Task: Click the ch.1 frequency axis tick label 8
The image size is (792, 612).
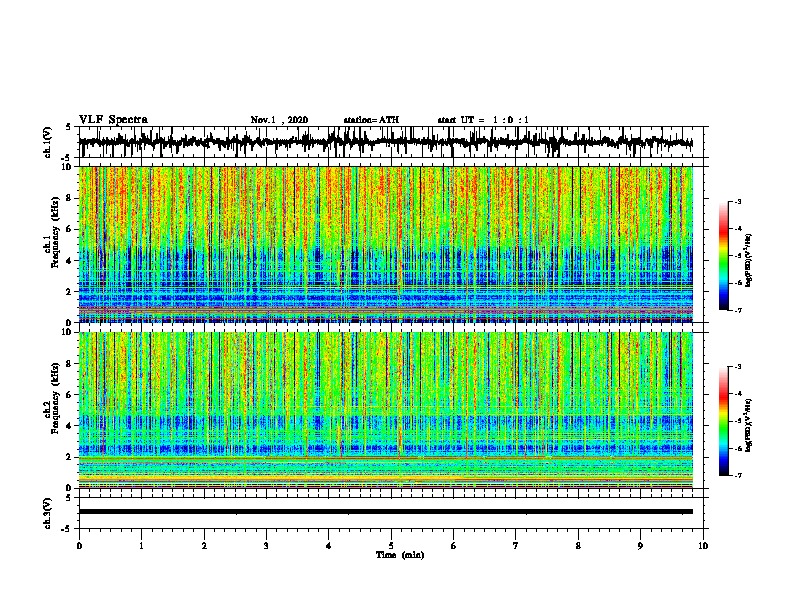Action: click(x=70, y=198)
